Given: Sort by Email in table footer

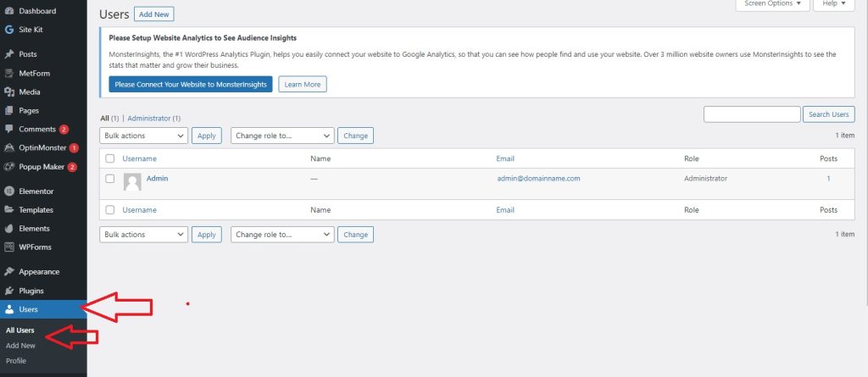Looking at the screenshot, I should point(505,210).
